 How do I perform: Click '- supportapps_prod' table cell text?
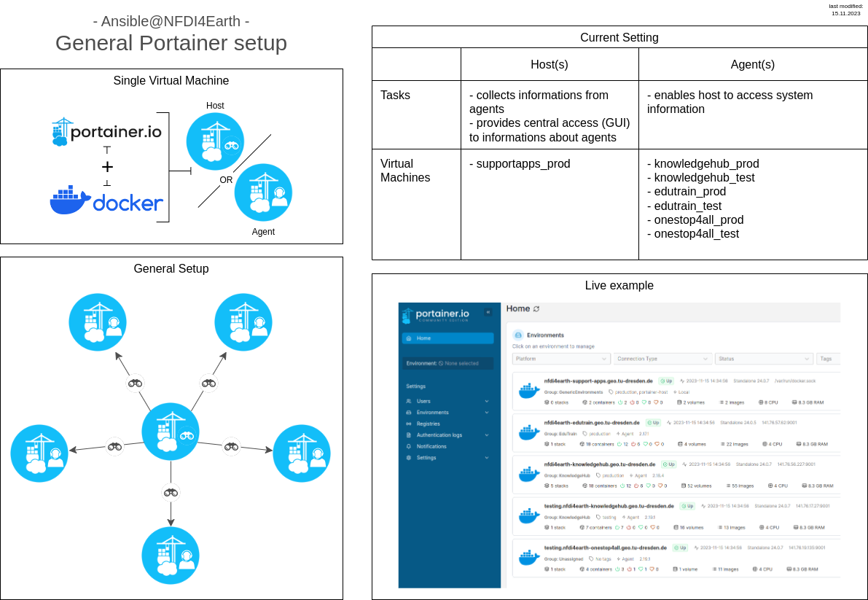(520, 164)
